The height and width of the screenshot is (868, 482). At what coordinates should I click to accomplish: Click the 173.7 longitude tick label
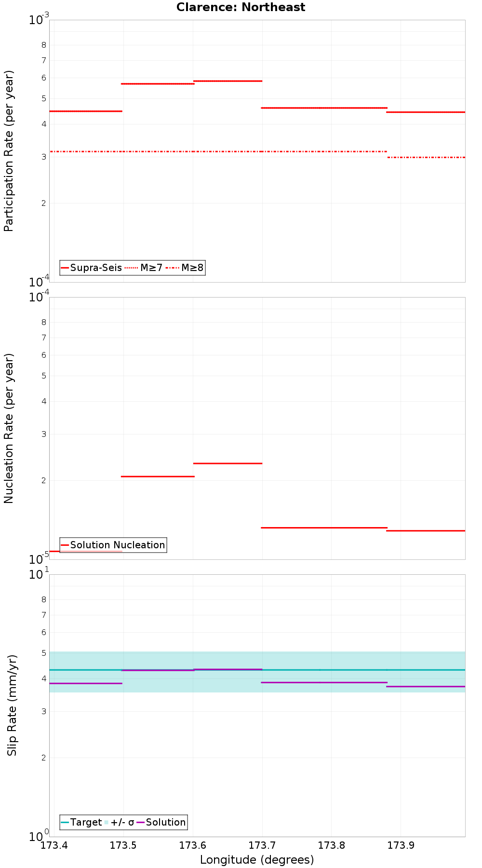tap(262, 845)
